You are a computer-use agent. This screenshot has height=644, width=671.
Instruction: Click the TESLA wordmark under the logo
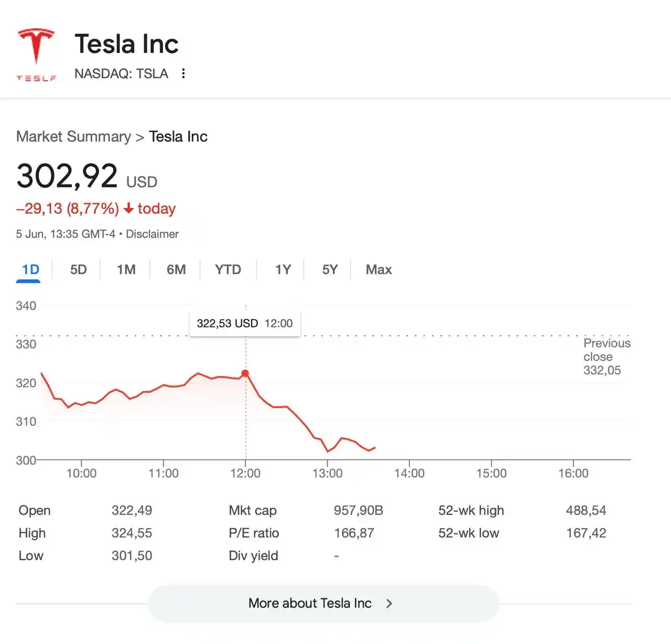click(x=36, y=78)
